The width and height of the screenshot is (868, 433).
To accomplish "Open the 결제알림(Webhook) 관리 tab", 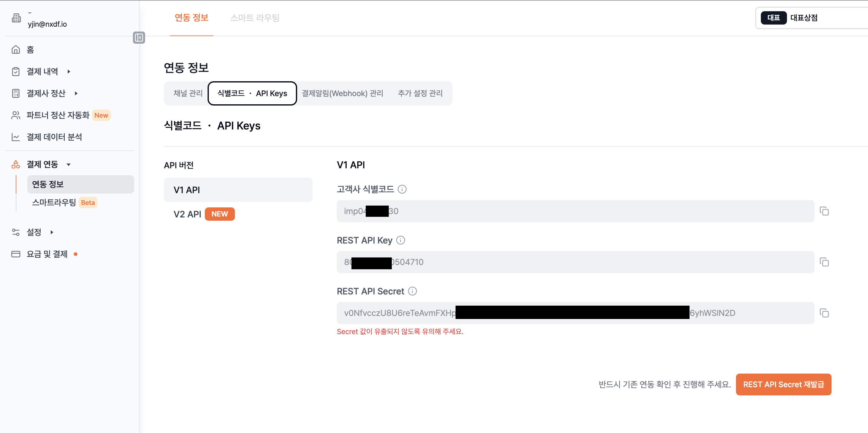I will click(342, 93).
